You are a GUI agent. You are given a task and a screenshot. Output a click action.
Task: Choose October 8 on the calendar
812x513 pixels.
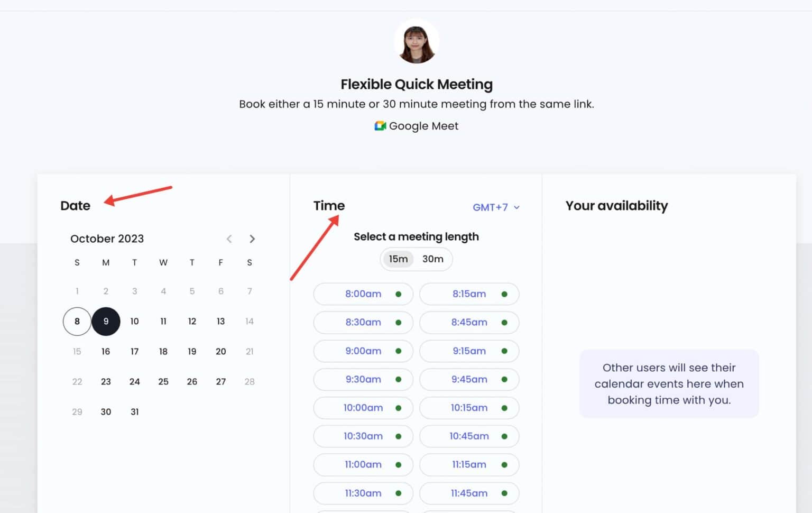pos(77,322)
